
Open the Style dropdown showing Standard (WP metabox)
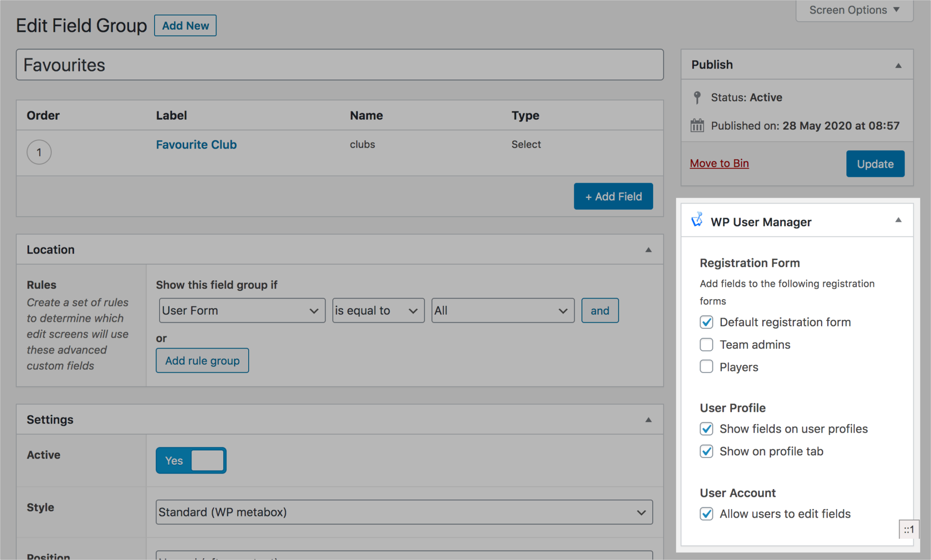[x=405, y=512]
